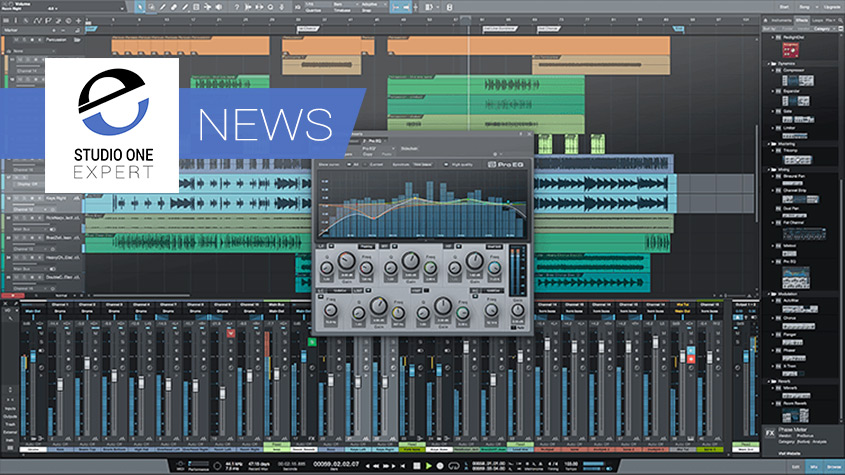Click the Play button in transport
Screen dimensions: 845x475
tap(428, 465)
